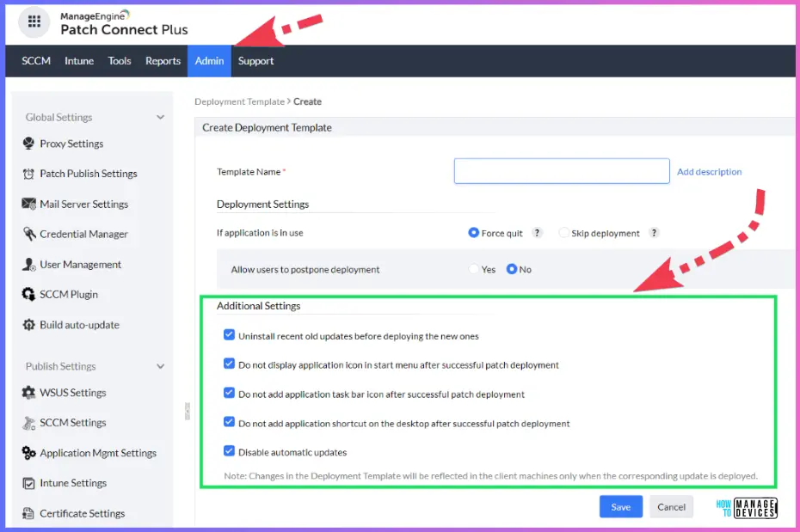The image size is (800, 532).
Task: Select the Force quit radio button
Action: (x=473, y=232)
